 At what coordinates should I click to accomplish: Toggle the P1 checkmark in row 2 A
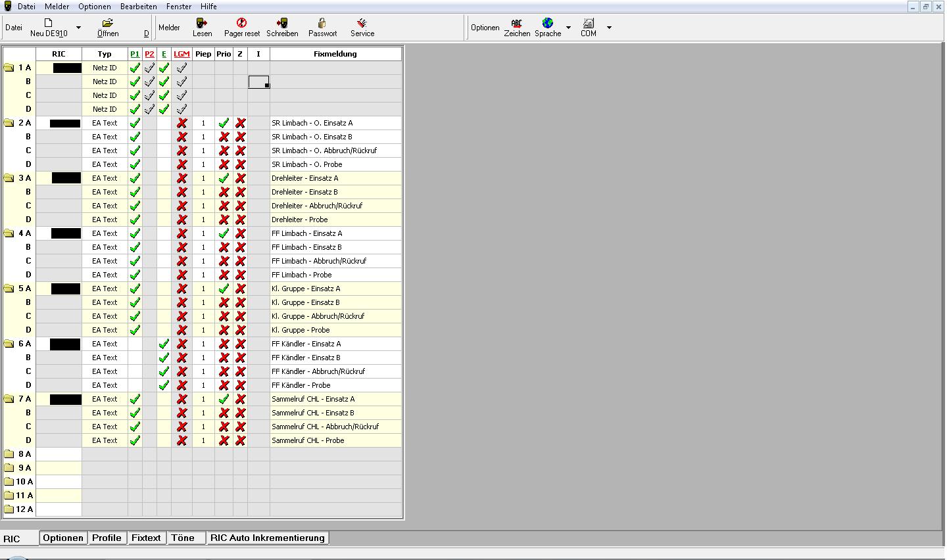pos(135,123)
